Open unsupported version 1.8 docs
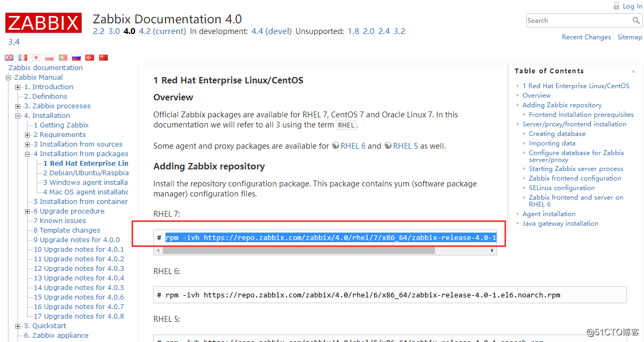 click(x=353, y=31)
